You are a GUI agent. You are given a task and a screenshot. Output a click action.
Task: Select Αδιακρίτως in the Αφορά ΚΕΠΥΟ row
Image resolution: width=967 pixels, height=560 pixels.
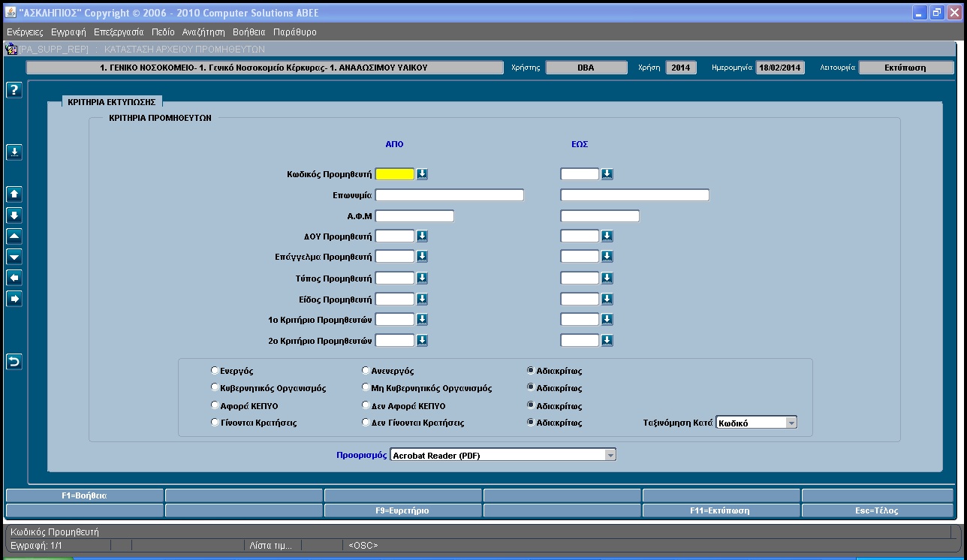(531, 405)
